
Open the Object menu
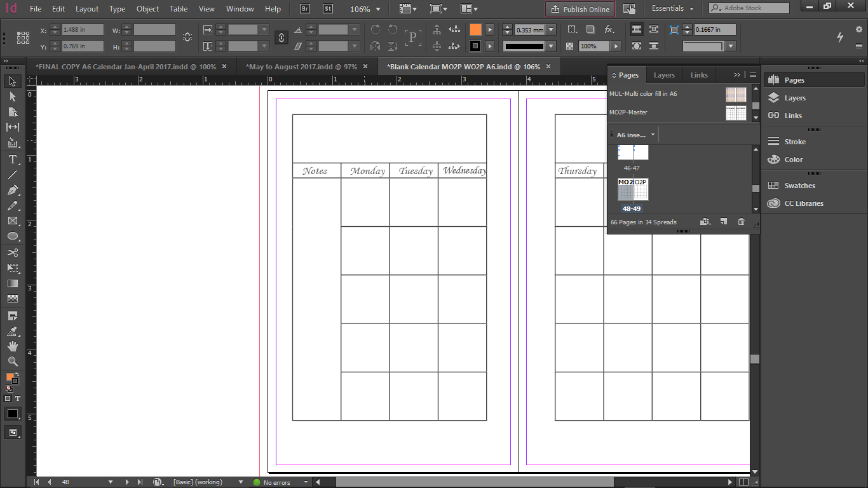pyautogui.click(x=147, y=9)
